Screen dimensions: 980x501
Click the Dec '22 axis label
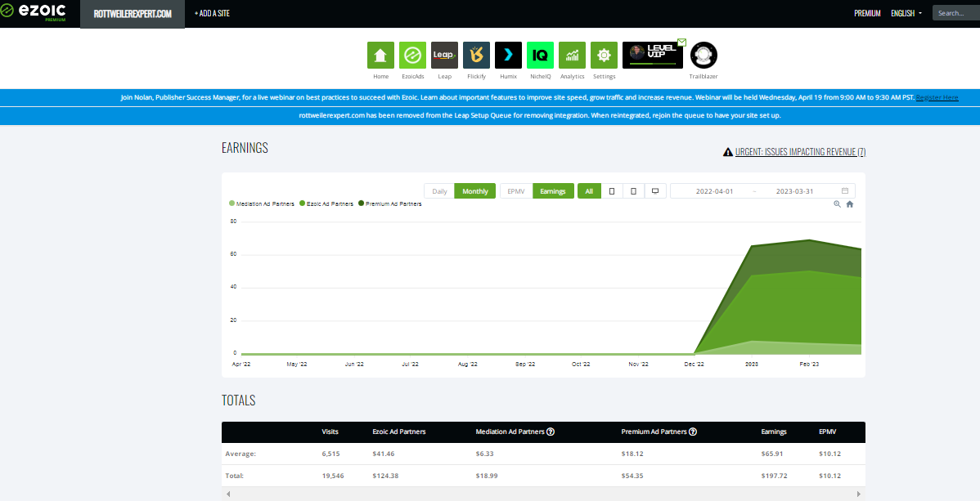[694, 365]
